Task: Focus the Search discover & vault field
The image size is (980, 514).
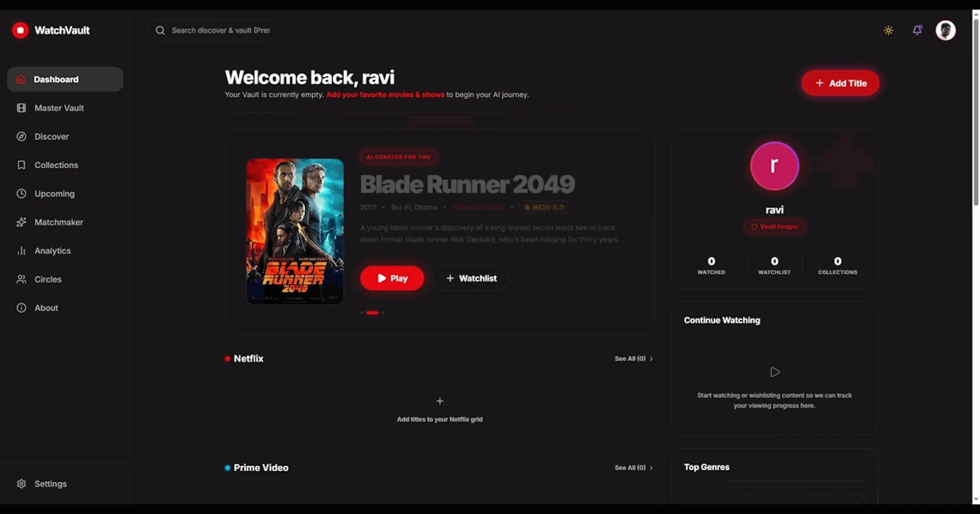Action: tap(212, 30)
